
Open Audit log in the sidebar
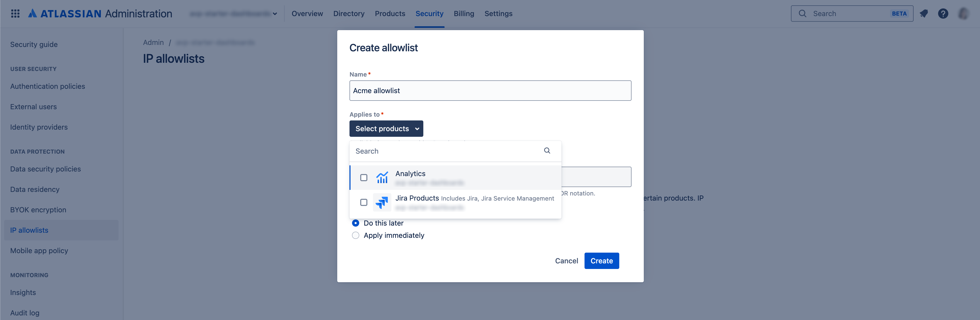click(x=24, y=313)
